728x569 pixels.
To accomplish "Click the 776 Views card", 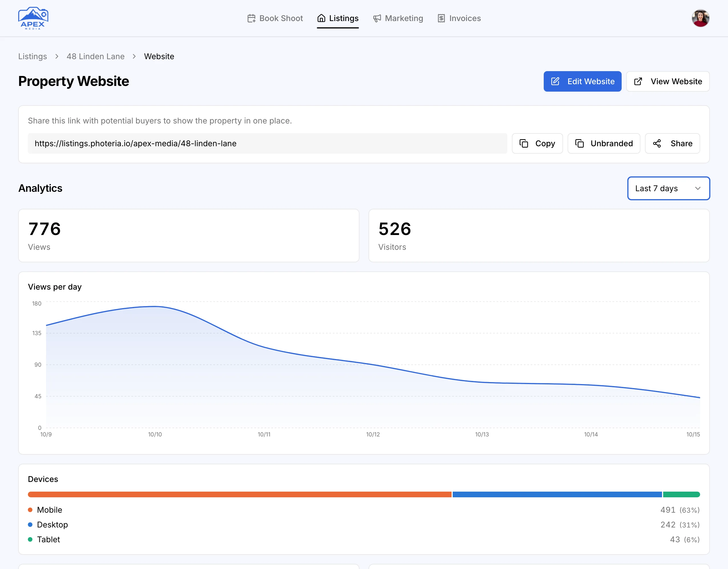I will click(x=189, y=236).
